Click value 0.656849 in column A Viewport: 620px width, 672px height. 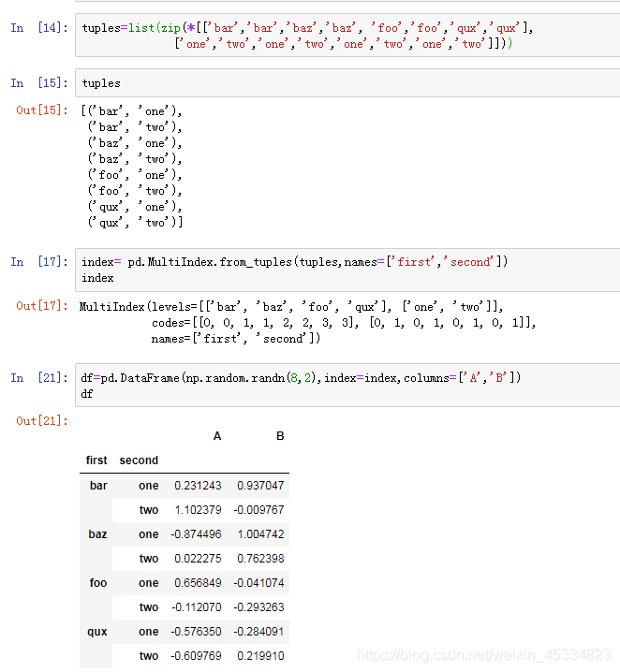point(198,583)
